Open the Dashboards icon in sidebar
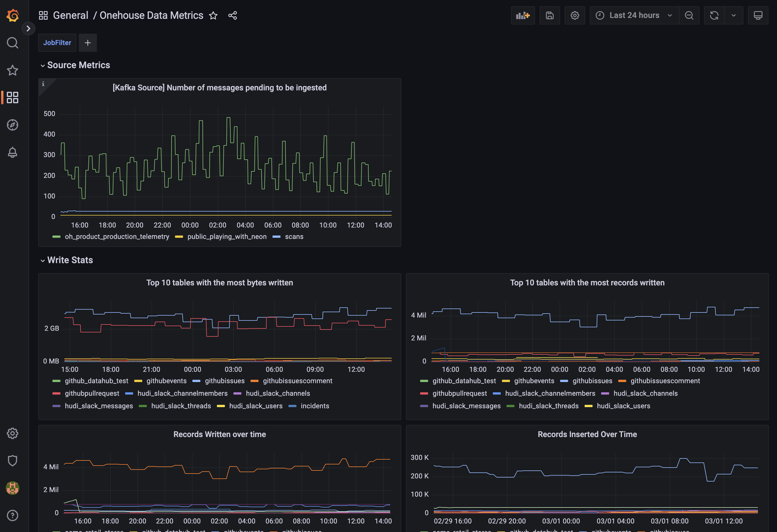777x532 pixels. click(12, 98)
